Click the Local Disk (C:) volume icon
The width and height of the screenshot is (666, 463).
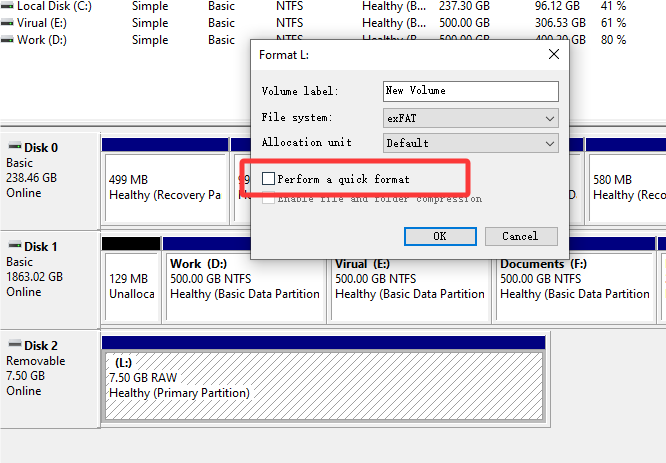click(x=8, y=6)
